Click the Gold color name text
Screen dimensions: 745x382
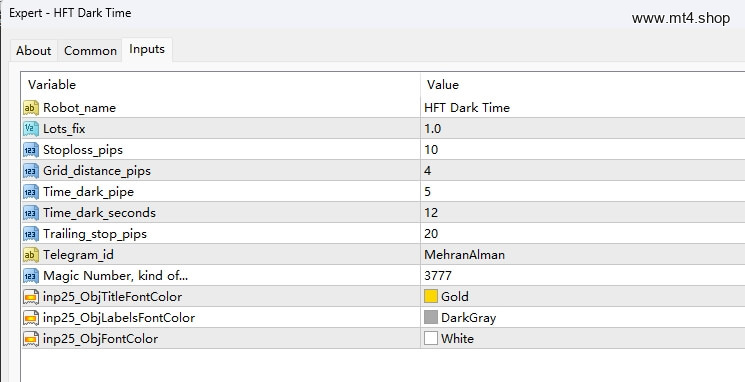455,296
